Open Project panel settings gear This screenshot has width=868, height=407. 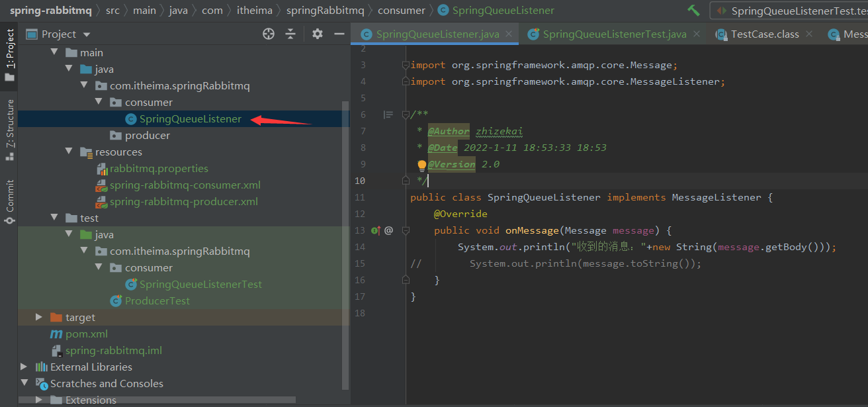tap(318, 34)
